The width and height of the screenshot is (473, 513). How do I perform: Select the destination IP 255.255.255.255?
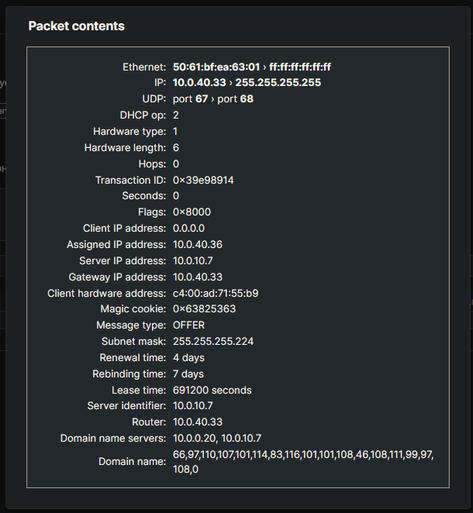click(x=278, y=83)
